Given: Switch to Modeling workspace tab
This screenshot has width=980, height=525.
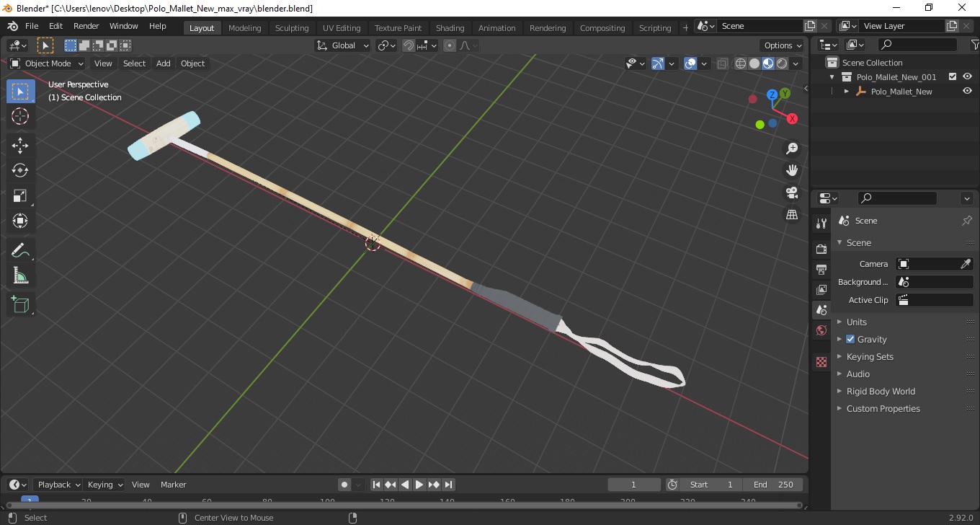Looking at the screenshot, I should [x=244, y=28].
